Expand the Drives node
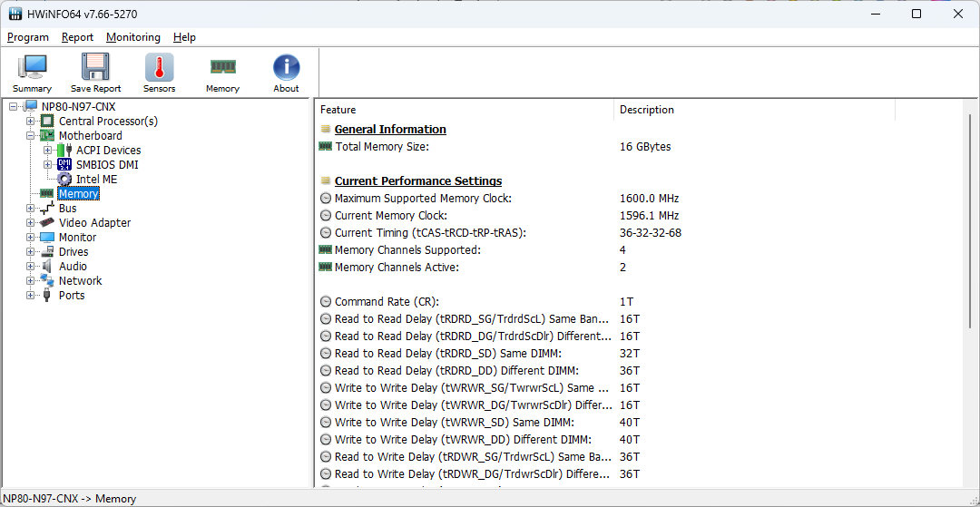This screenshot has width=980, height=507. [x=30, y=251]
